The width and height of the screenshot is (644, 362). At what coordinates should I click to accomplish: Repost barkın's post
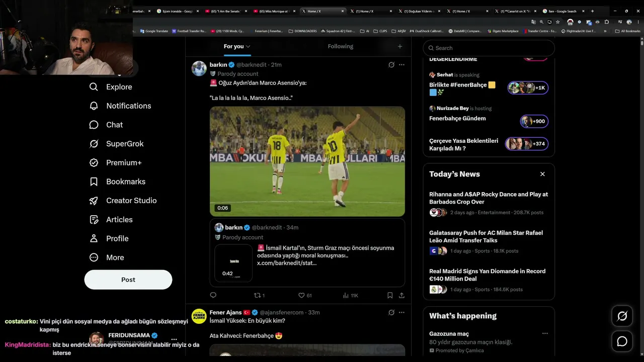pyautogui.click(x=259, y=296)
